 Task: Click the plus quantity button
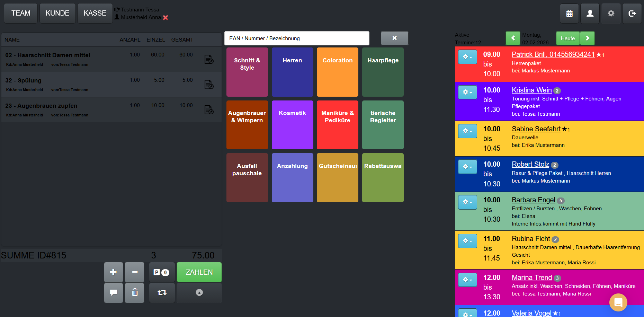(114, 272)
